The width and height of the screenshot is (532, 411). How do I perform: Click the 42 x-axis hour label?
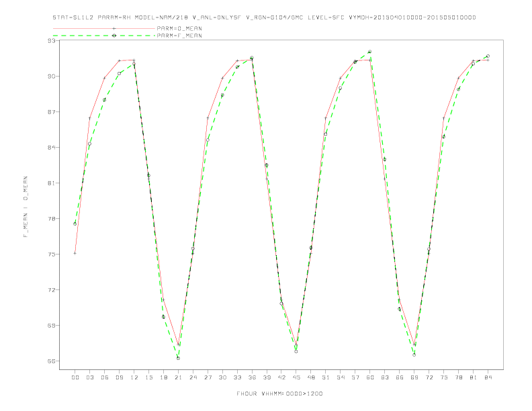pos(281,377)
